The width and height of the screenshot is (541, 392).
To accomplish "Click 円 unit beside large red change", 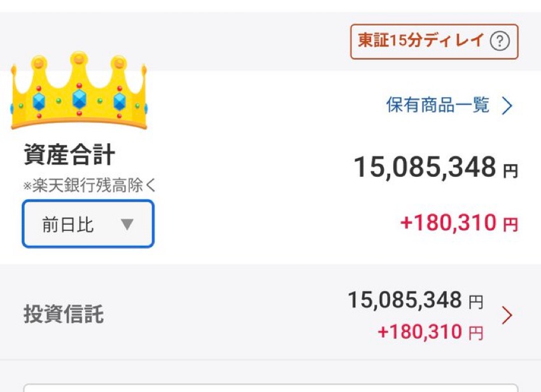I will coord(510,225).
